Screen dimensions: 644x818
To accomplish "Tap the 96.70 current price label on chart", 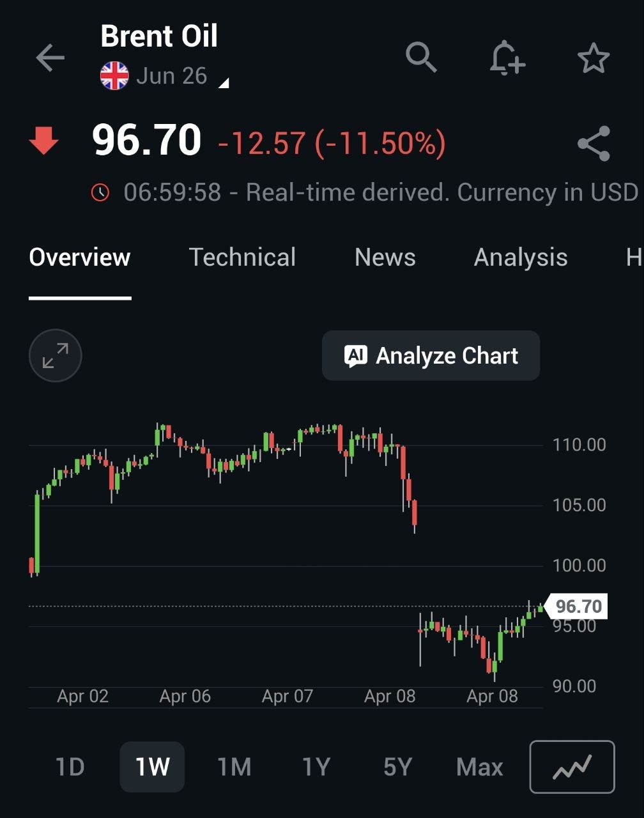I will click(578, 606).
